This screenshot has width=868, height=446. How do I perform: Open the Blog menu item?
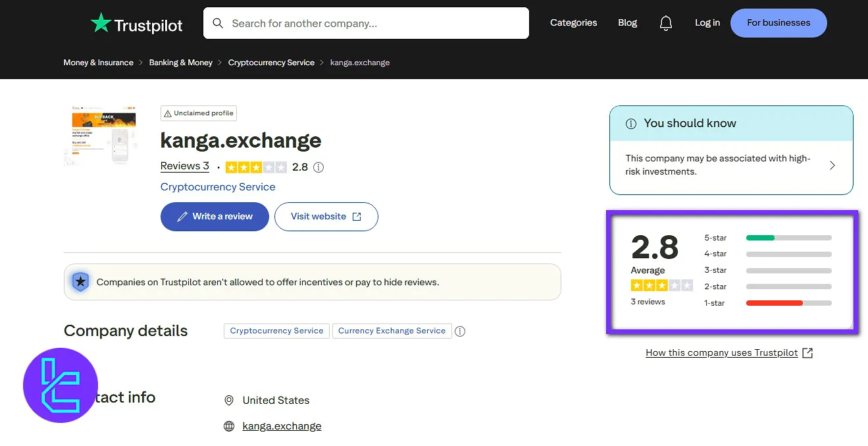click(628, 23)
